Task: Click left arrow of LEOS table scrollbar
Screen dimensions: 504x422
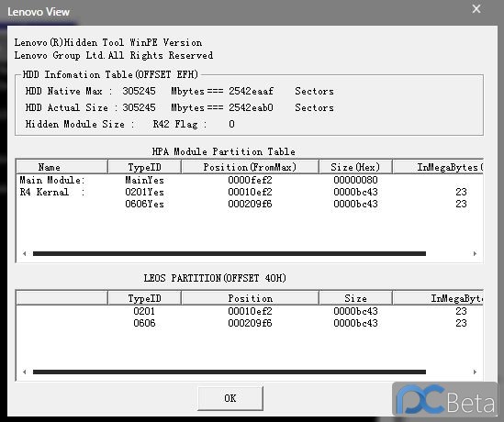Action: [25, 372]
